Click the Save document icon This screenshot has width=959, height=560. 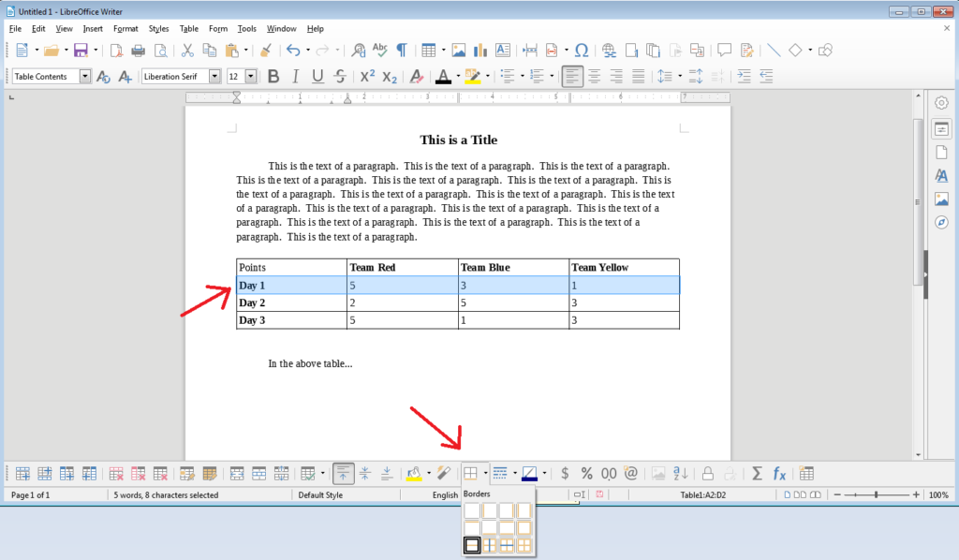(81, 51)
